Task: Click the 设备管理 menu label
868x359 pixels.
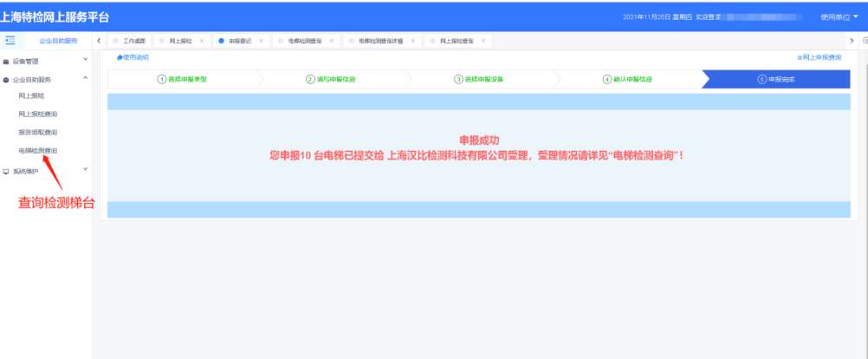Action: click(x=25, y=62)
